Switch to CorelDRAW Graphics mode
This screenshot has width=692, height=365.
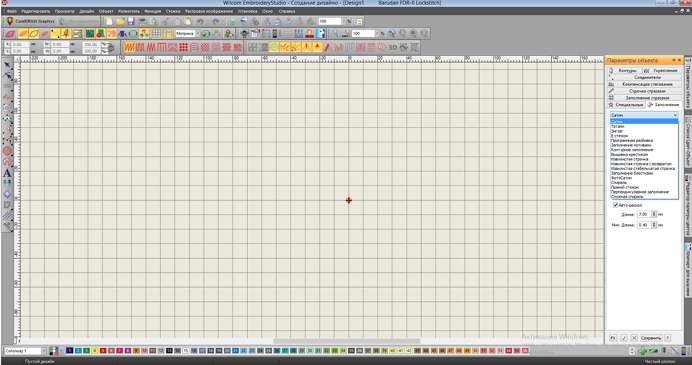[x=30, y=21]
